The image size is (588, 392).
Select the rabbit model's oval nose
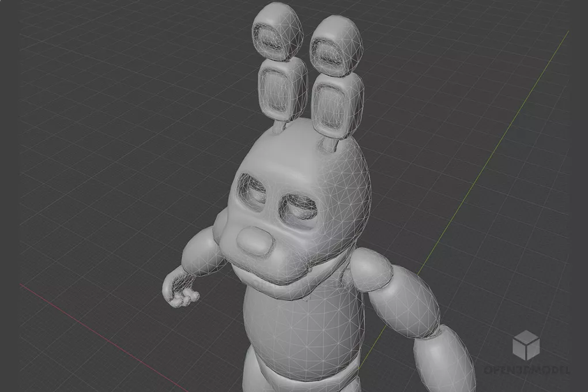[255, 242]
